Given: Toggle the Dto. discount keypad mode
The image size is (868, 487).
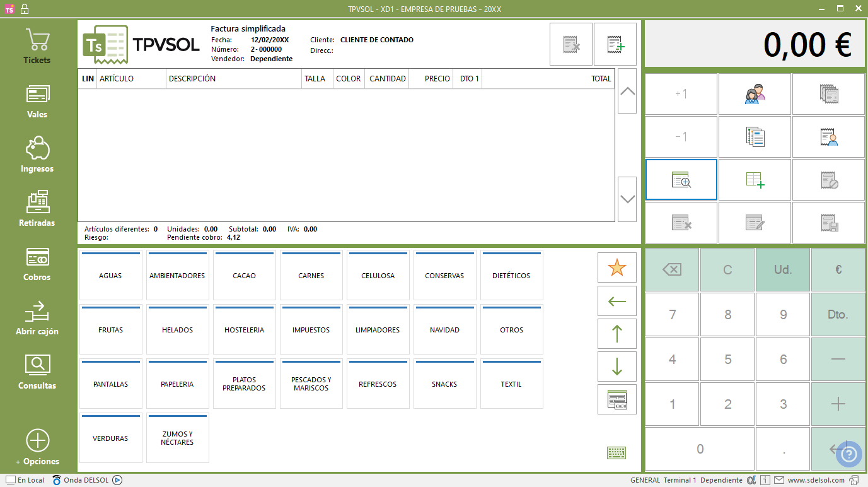Looking at the screenshot, I should pos(838,314).
